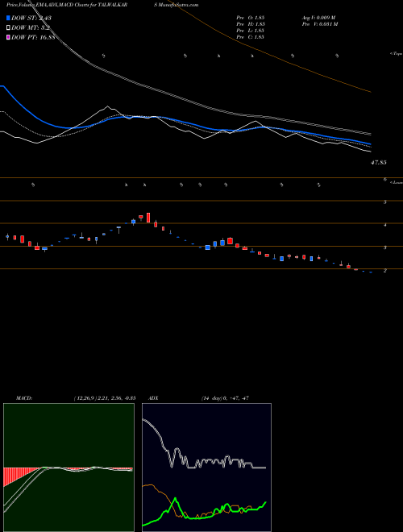Image resolution: width=403 pixels, height=532 pixels.
Task: Click the price axis label 4
Action: click(x=385, y=225)
